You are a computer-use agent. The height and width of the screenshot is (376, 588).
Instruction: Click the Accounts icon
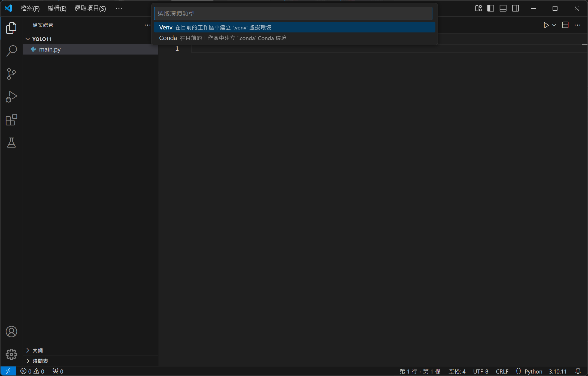tap(11, 332)
